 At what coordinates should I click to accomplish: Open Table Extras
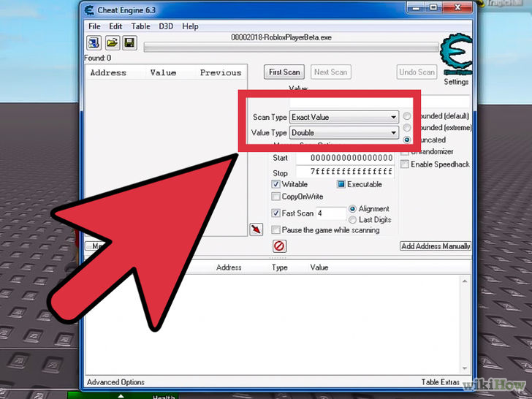441,382
